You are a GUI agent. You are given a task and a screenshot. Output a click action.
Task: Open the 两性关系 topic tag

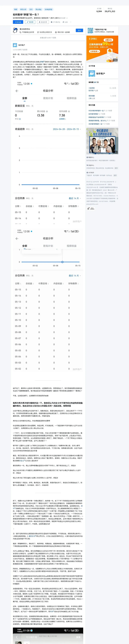pos(23,10)
